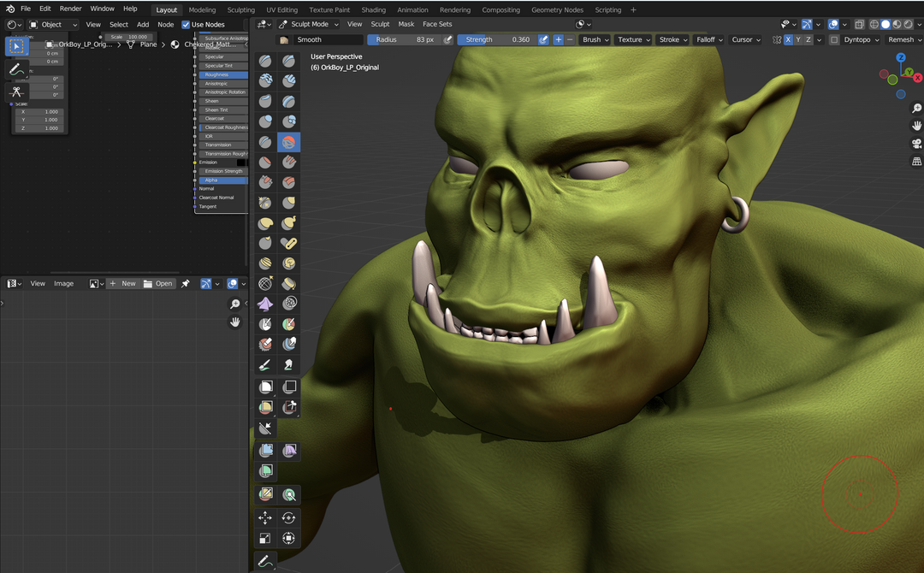Select the Smooth brush in the sculpt toolbar
Viewport: 924px width, 573px height.
[289, 142]
